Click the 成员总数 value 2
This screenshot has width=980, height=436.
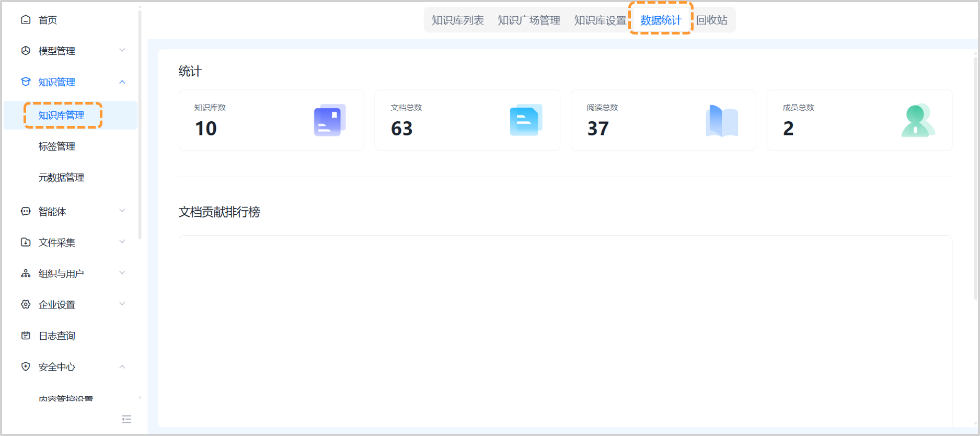788,129
